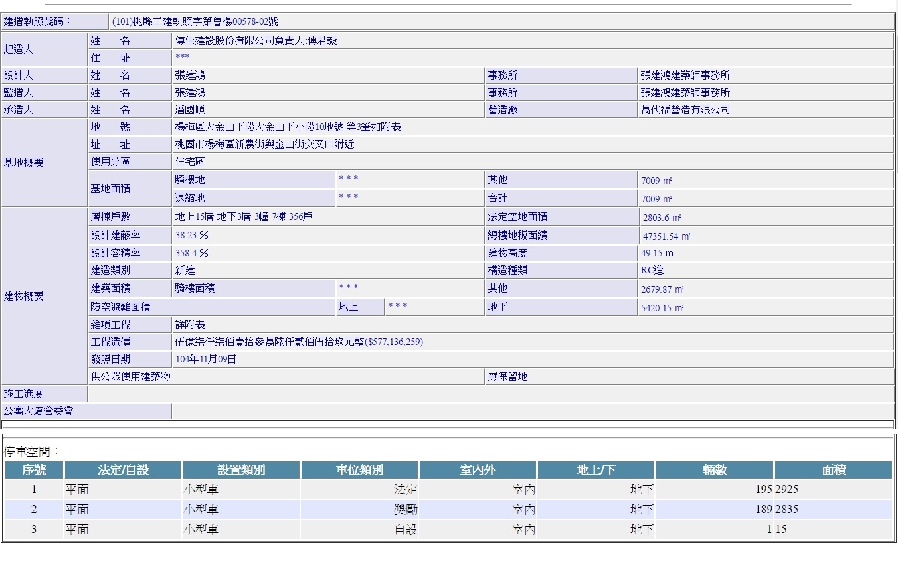This screenshot has height=588, width=898.
Task: Click the 營造廠 label
Action: coord(503,110)
